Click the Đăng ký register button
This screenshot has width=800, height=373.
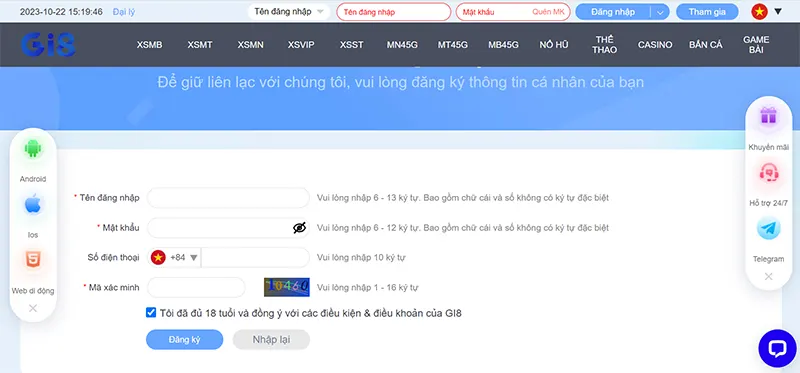(x=185, y=340)
